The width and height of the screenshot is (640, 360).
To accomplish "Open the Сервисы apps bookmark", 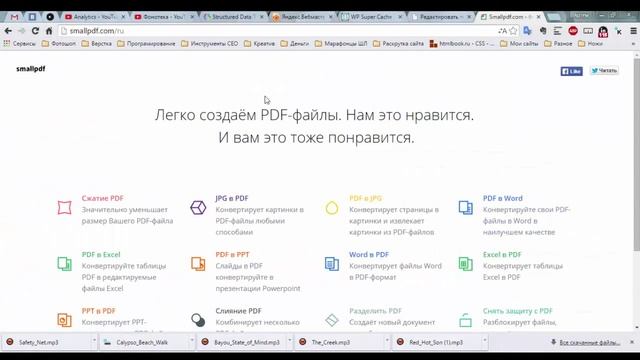I will tap(20, 43).
